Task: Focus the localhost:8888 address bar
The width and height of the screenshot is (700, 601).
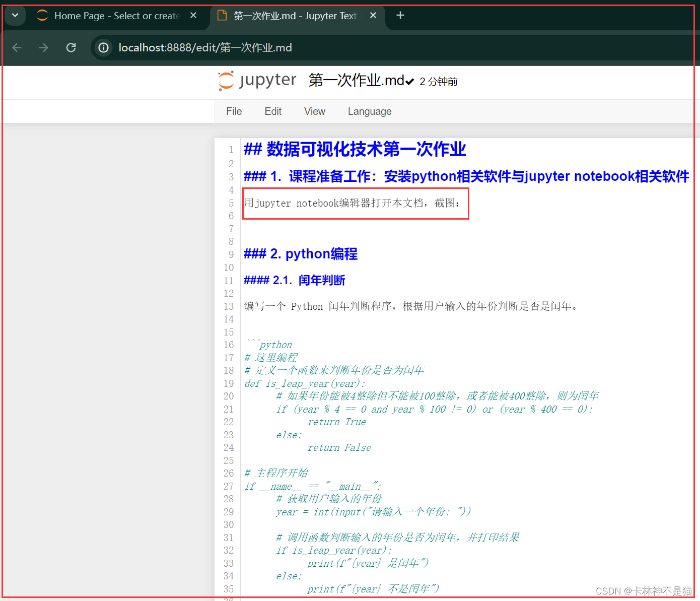Action: click(205, 47)
